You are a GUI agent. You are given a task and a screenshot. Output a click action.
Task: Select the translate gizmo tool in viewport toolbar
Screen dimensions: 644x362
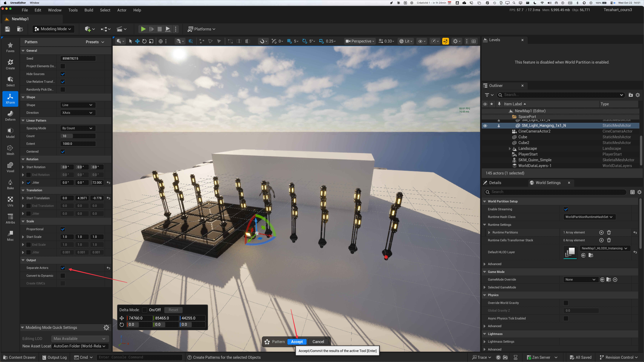(137, 41)
